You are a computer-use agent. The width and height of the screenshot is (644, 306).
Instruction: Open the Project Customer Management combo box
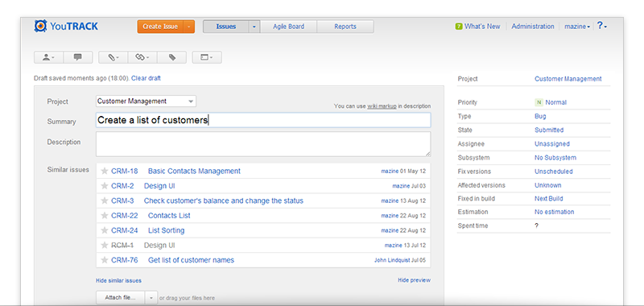[x=146, y=101]
